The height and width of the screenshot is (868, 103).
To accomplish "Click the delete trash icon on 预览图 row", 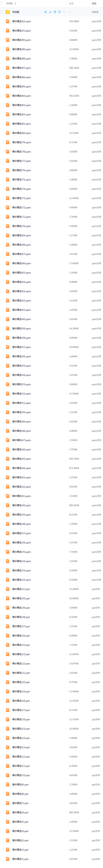I will [55, 12].
